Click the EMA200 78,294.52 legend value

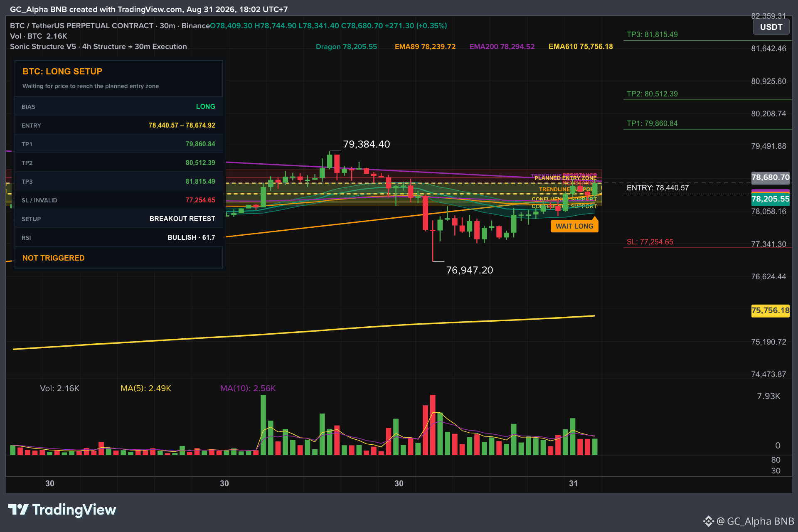point(502,47)
